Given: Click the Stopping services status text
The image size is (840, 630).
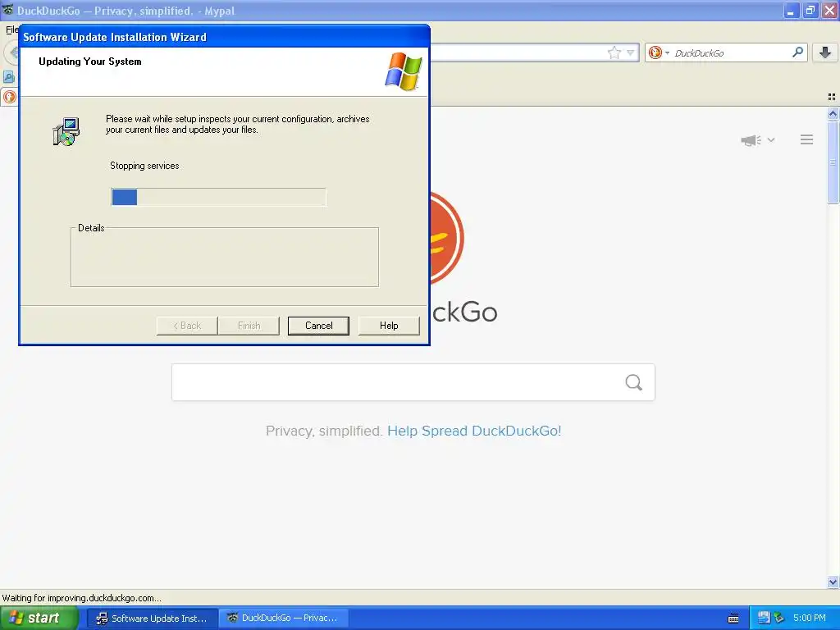Looking at the screenshot, I should (x=144, y=166).
